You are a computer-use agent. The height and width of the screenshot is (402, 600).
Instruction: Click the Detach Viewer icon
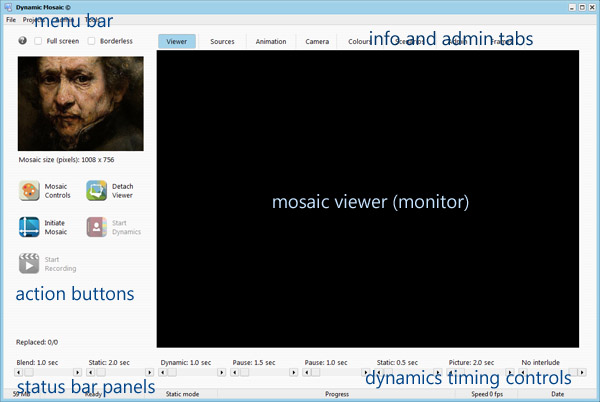tap(96, 190)
